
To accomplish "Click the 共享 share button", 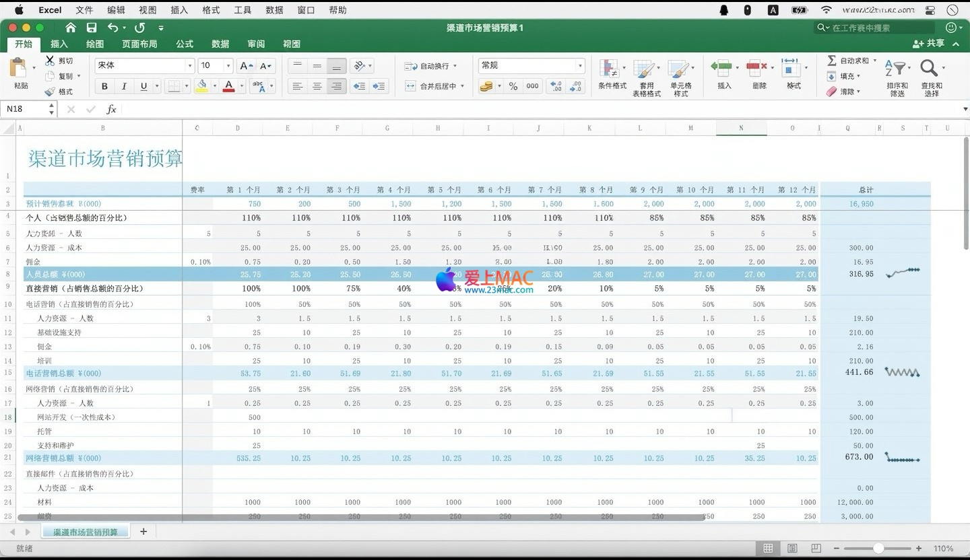I will coord(929,44).
